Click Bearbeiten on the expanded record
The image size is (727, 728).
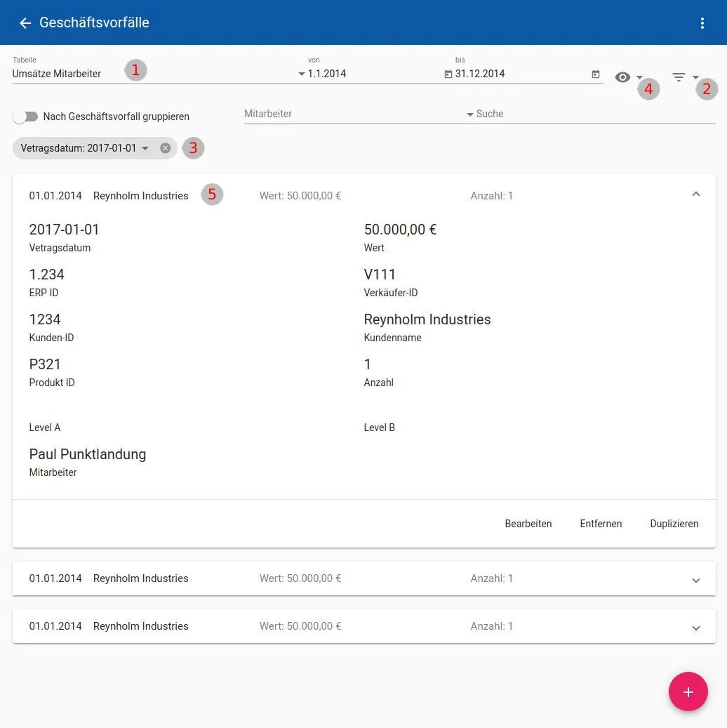coord(528,523)
